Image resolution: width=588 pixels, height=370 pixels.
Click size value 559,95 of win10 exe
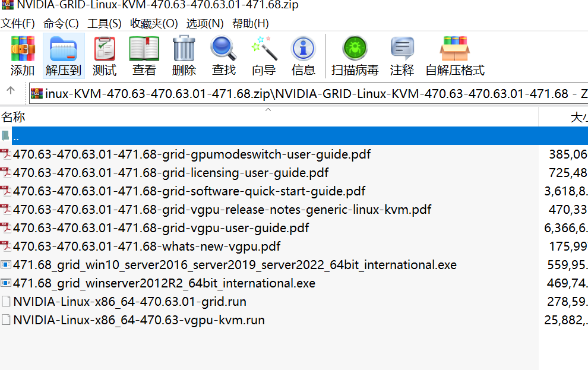coord(567,265)
